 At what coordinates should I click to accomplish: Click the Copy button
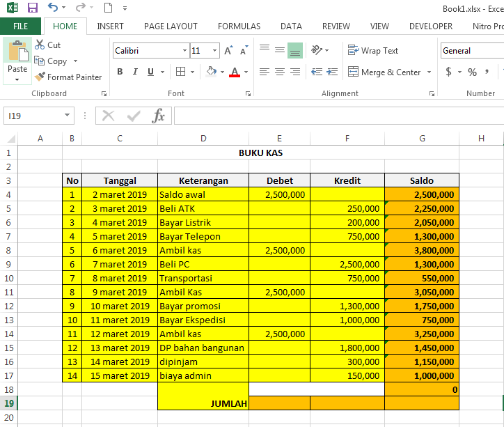tap(51, 61)
